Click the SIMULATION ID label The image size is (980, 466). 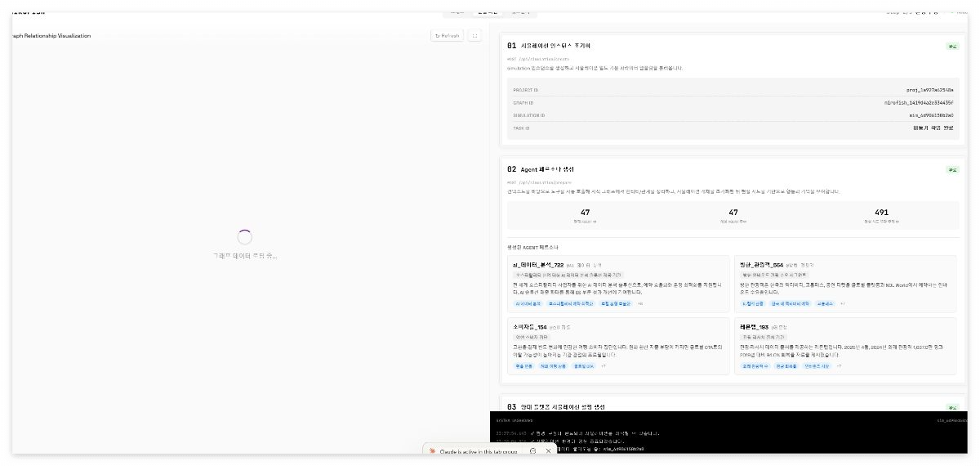[528, 115]
